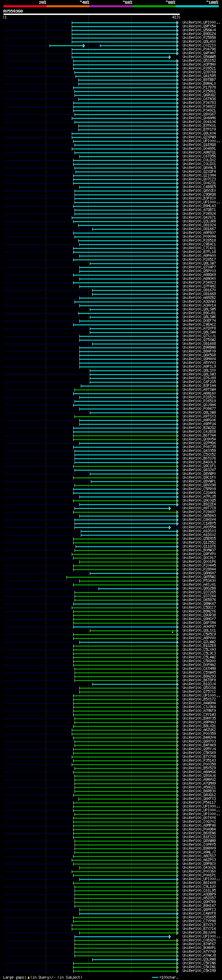Open hit UniRef100_Q8NK47
The width and height of the screenshot is (222, 980).
tap(199, 604)
